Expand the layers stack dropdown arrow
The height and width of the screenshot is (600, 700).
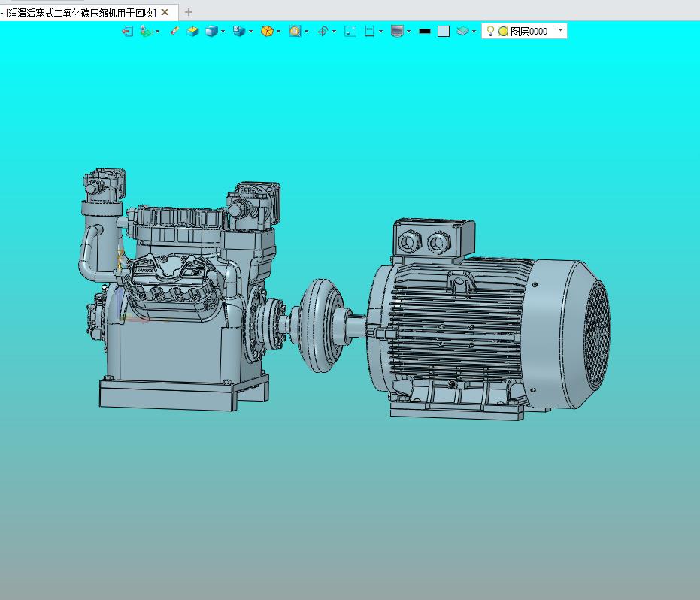(x=474, y=32)
